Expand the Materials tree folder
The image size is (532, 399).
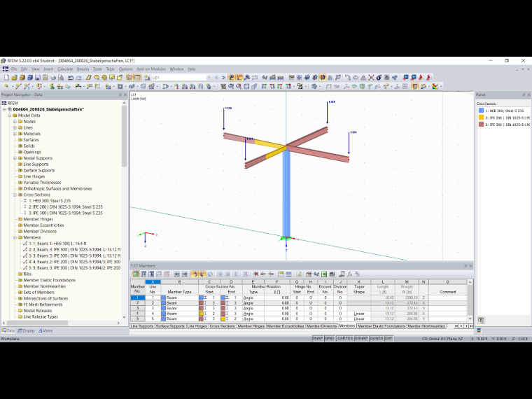[15, 134]
